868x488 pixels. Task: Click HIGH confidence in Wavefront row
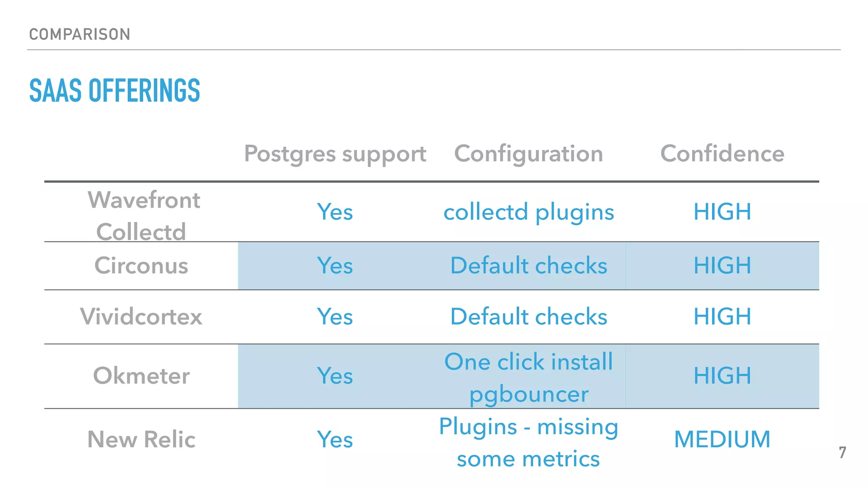point(722,212)
